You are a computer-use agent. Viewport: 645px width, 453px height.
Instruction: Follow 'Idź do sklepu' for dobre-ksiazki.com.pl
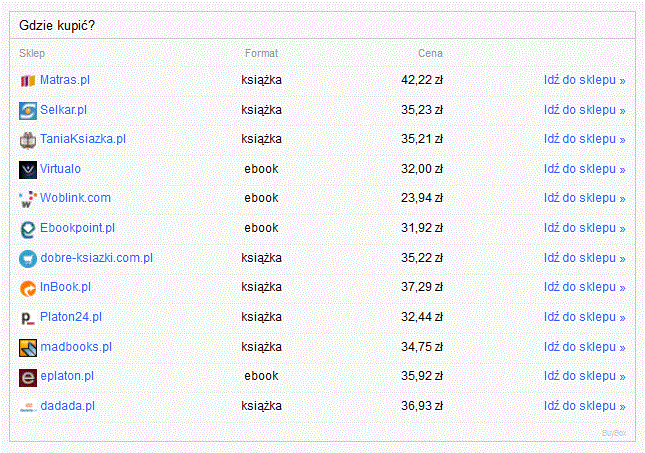(585, 258)
